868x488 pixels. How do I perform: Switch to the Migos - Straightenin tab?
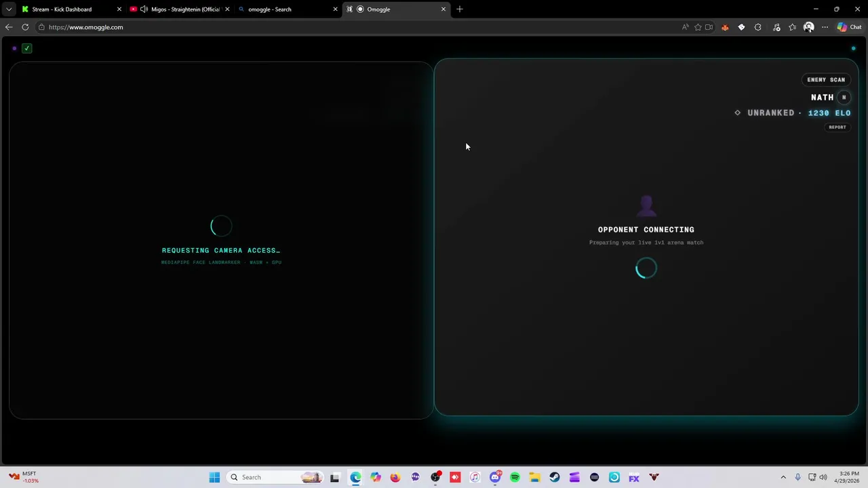click(x=180, y=9)
